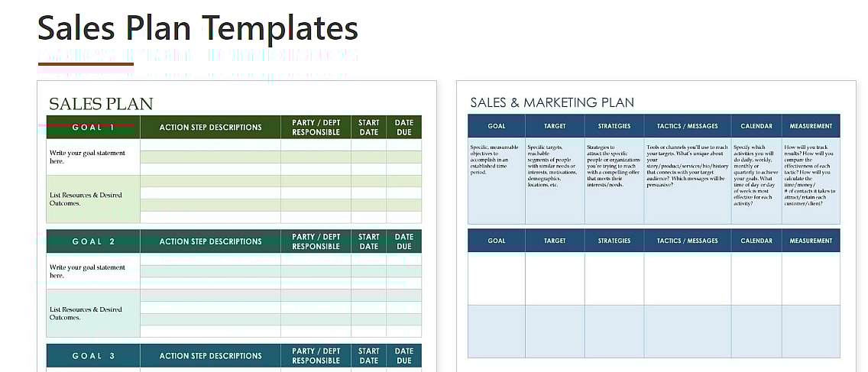Select the CALENDAR header in the lower marketing table
868x372 pixels.
(x=756, y=241)
